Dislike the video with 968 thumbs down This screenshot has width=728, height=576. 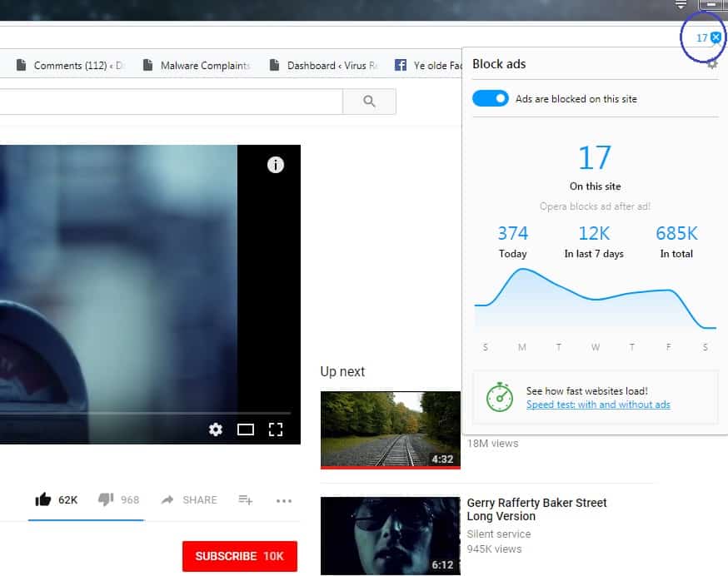click(118, 499)
